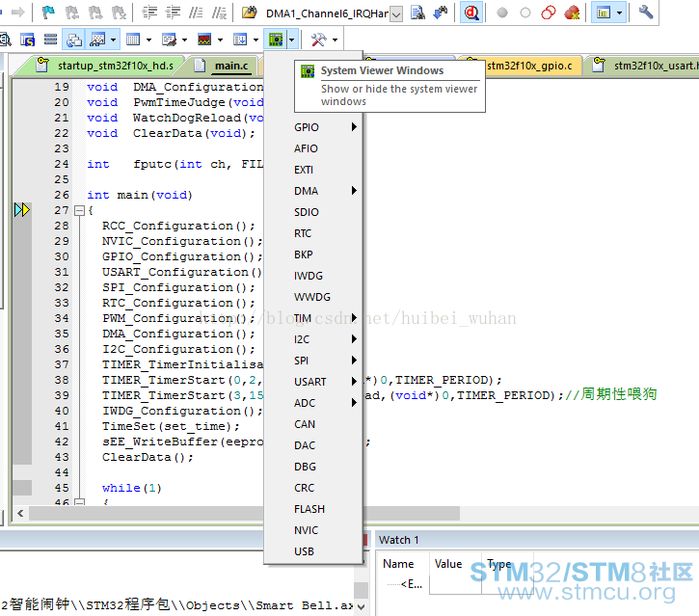Open the GPIO submenu

[313, 127]
